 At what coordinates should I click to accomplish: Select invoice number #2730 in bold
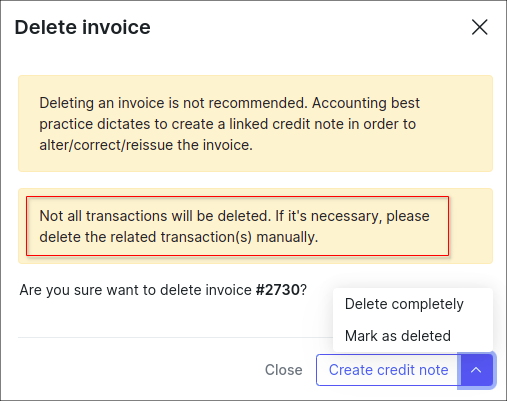coord(277,290)
